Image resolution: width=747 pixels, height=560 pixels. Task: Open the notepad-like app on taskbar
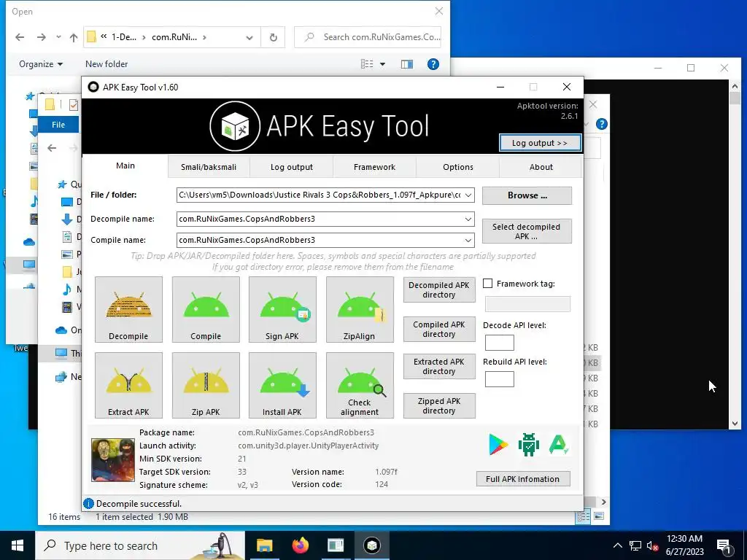336,545
